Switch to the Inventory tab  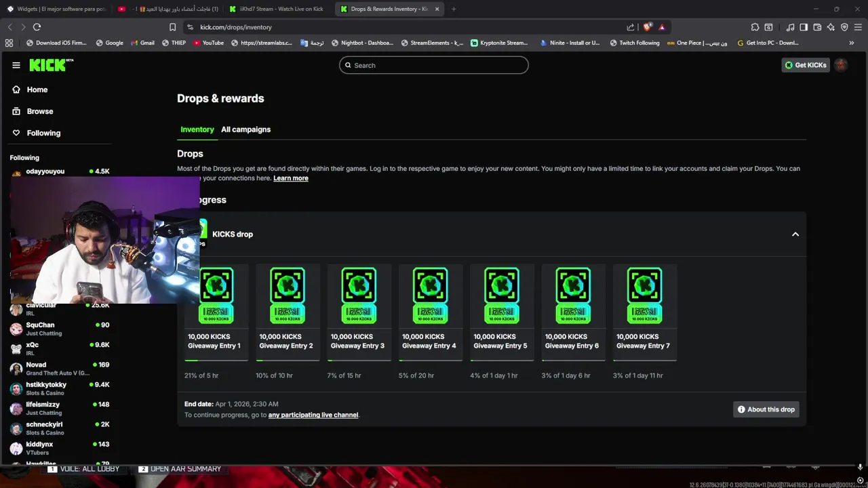(x=197, y=129)
